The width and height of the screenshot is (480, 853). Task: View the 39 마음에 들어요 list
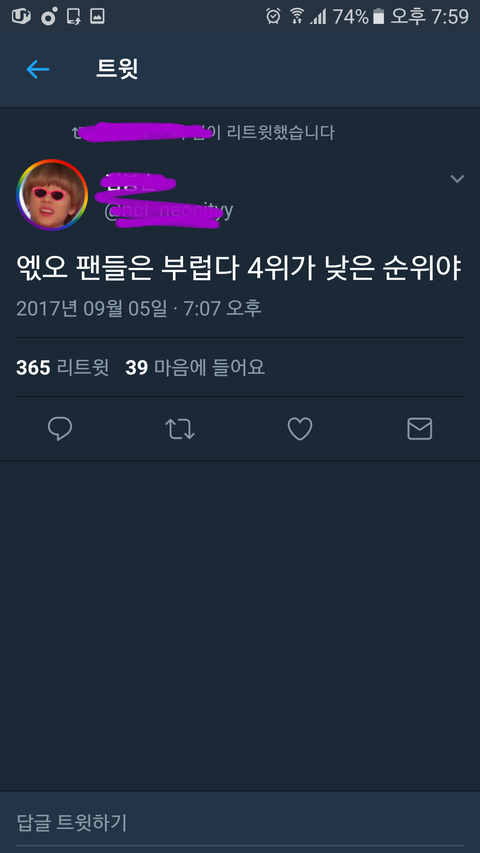[x=195, y=368]
